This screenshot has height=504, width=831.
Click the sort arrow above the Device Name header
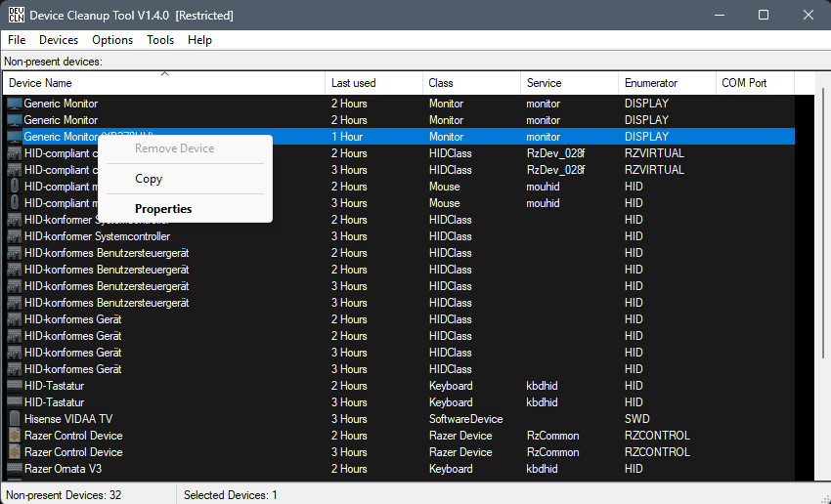[x=164, y=73]
